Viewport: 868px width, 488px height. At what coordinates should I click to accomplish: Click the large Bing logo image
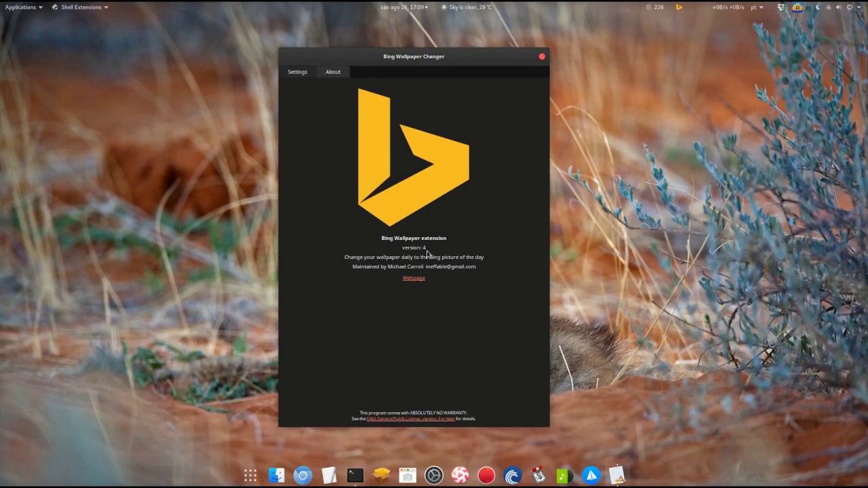(414, 157)
